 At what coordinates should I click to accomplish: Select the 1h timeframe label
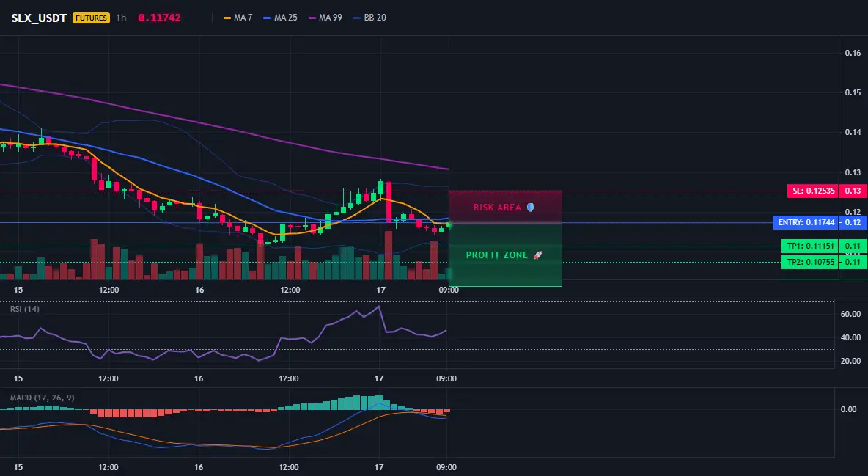(x=121, y=18)
